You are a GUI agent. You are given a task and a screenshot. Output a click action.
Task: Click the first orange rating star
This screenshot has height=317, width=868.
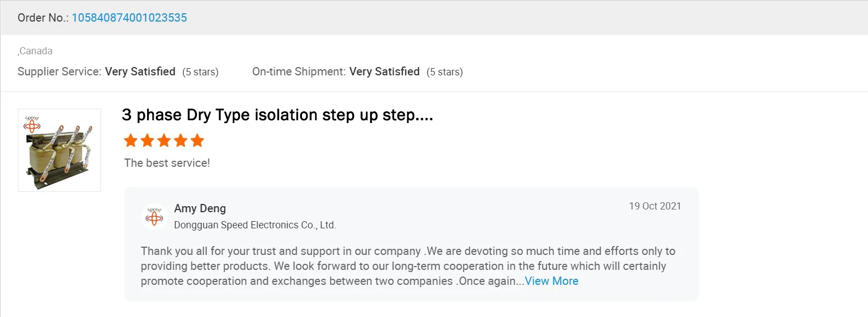pyautogui.click(x=130, y=141)
